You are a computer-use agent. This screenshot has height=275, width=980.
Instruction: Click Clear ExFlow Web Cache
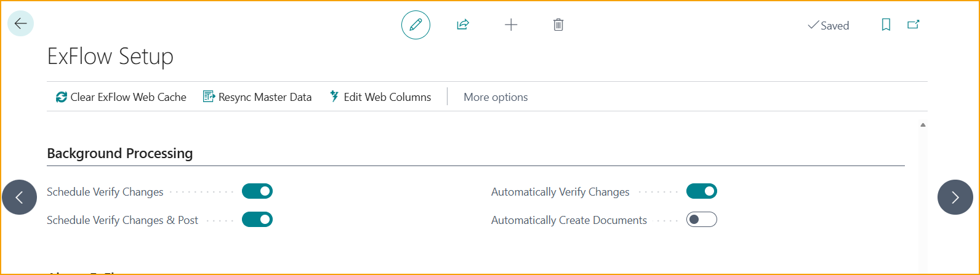tap(121, 97)
